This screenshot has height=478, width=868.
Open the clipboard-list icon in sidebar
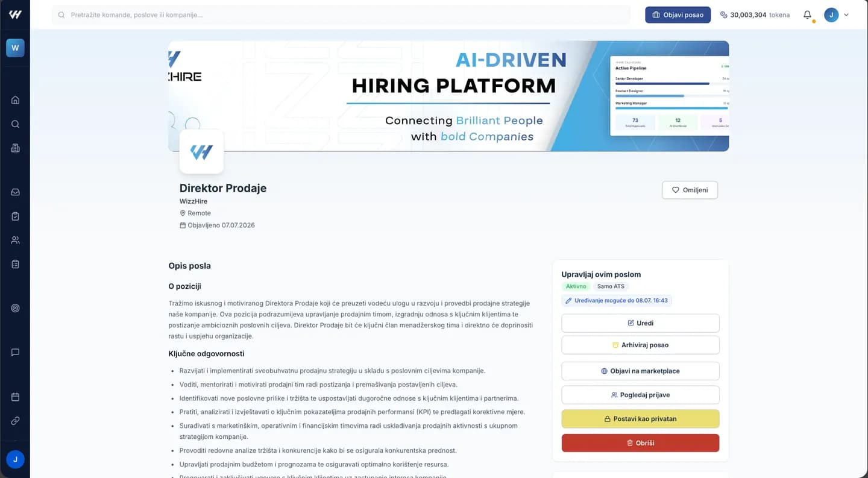15,264
